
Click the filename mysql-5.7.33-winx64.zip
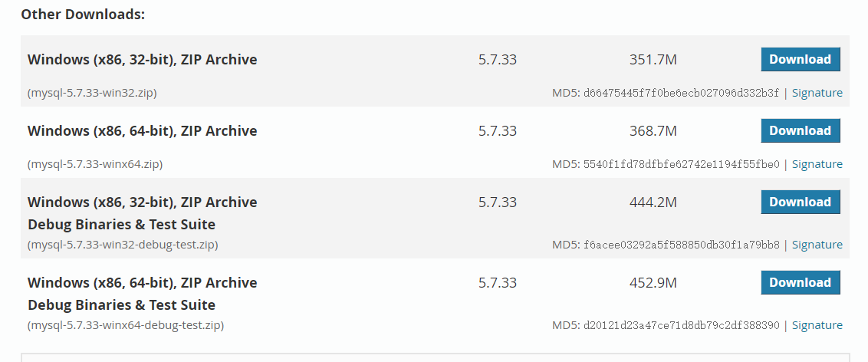(x=95, y=164)
